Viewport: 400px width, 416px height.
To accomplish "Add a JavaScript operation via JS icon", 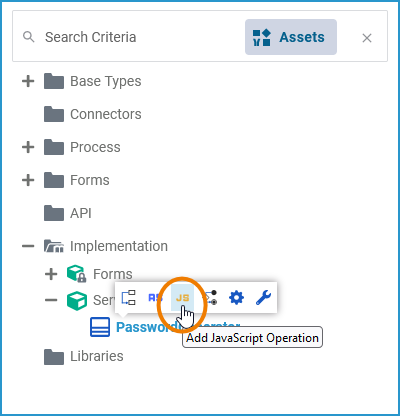I will click(182, 298).
